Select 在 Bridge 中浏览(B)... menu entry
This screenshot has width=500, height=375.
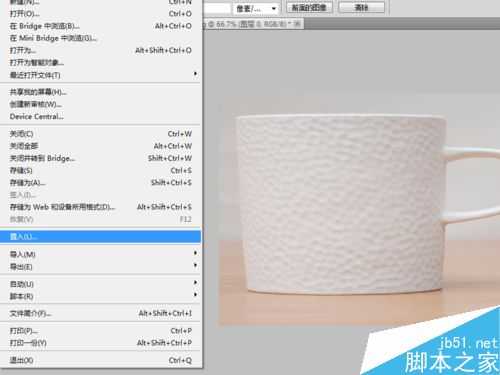tap(100, 26)
